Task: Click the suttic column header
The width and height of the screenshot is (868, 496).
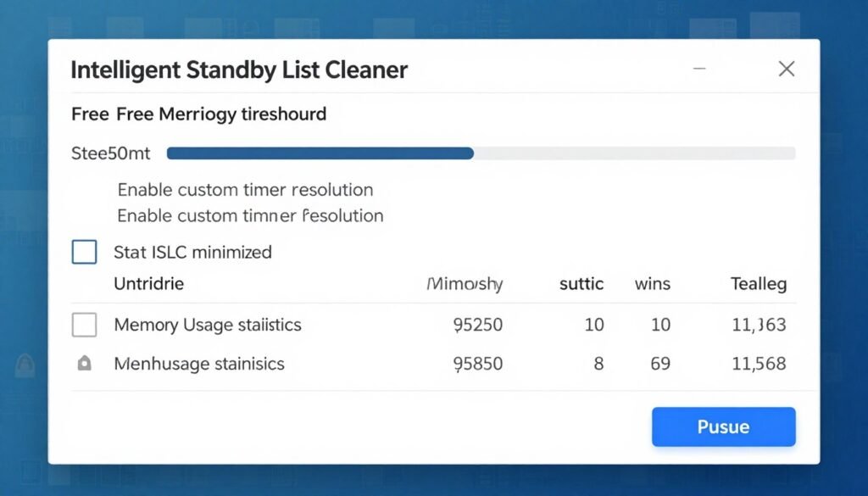Action: coord(581,284)
